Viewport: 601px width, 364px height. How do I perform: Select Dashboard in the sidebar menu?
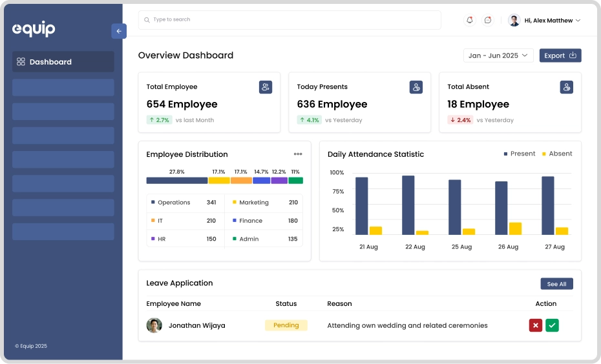point(63,62)
